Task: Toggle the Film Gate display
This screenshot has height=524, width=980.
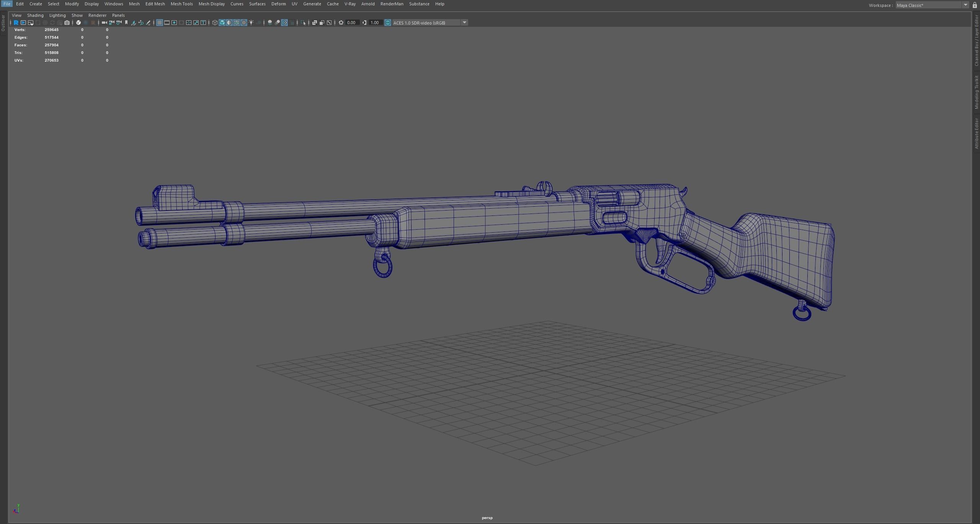Action: 167,23
